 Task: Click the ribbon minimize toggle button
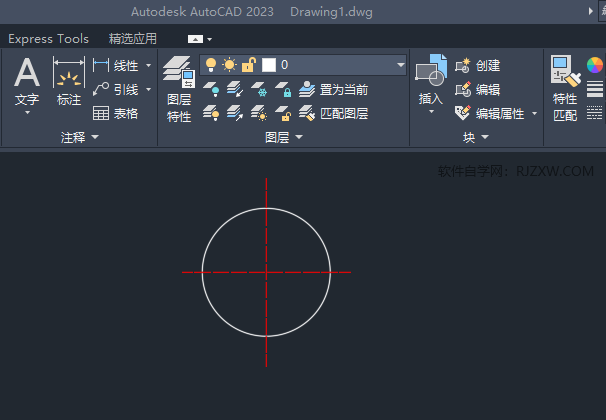click(195, 39)
